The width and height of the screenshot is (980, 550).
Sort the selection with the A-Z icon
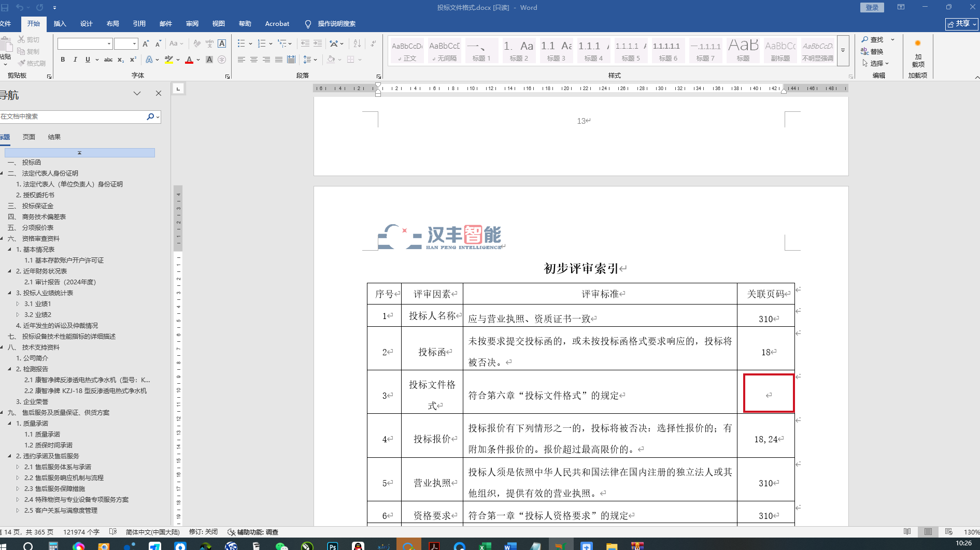357,44
